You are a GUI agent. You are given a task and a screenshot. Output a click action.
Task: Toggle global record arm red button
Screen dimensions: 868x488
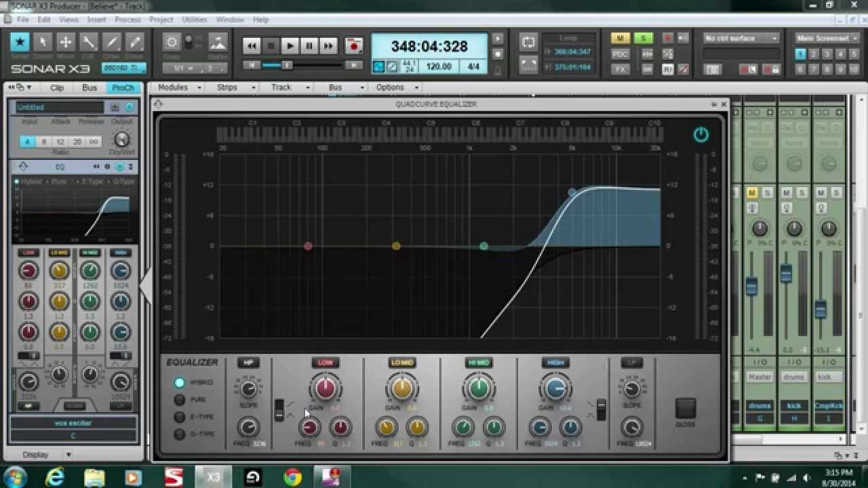pos(668,39)
